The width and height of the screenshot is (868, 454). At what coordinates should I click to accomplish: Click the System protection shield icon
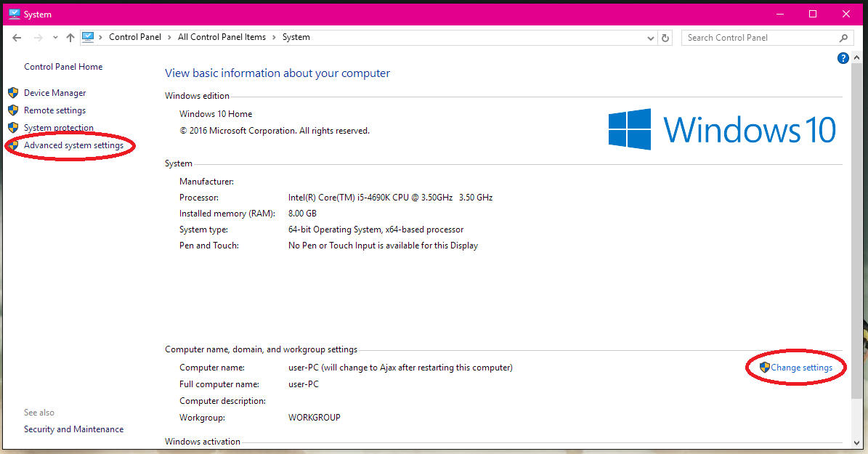[x=13, y=127]
